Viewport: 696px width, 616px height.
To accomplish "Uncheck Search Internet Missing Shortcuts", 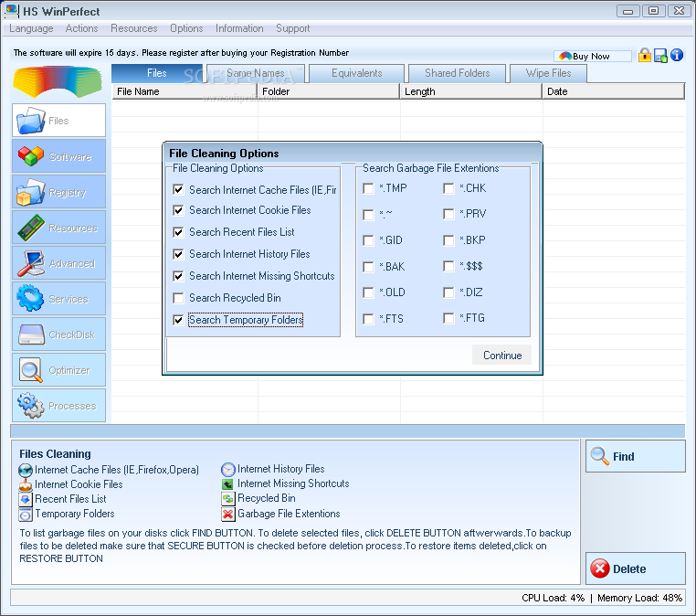I will (178, 276).
